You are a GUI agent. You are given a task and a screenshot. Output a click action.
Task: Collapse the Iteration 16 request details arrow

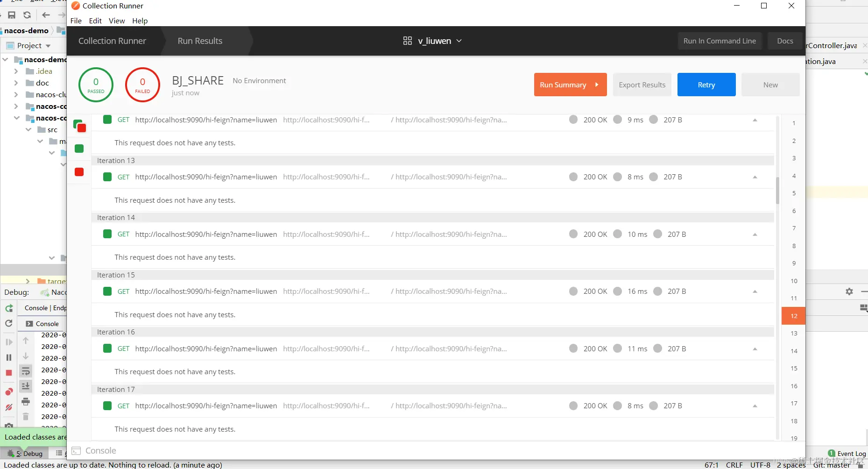click(755, 349)
